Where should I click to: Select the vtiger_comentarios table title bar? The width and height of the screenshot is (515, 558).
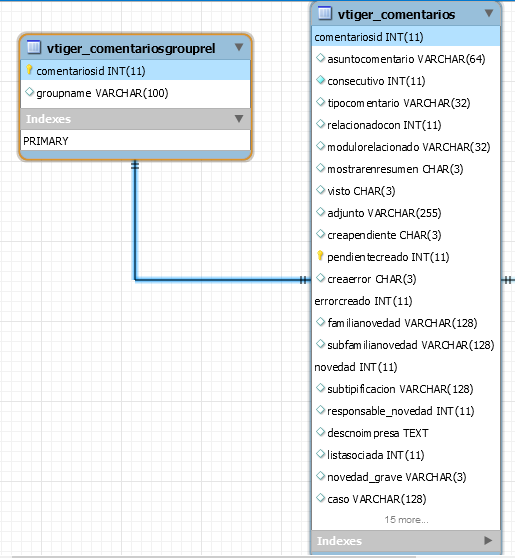click(x=406, y=14)
